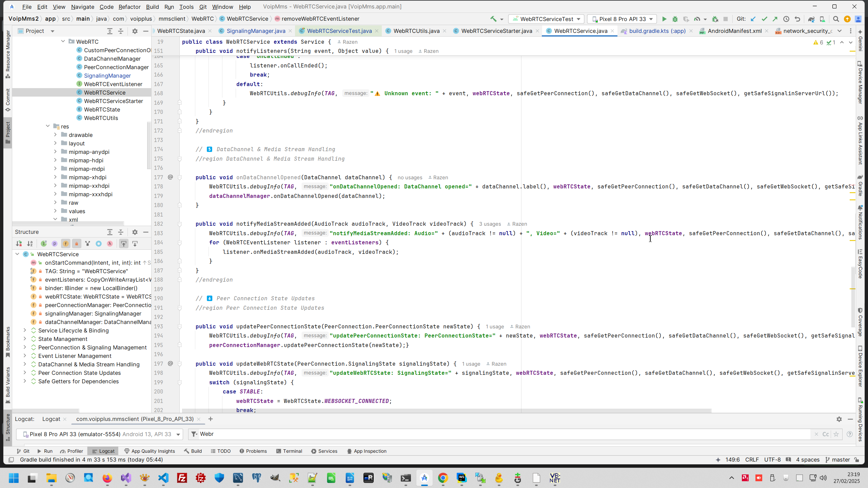Click Git commit checkmark icon
This screenshot has height=488, width=868.
(x=764, y=19)
